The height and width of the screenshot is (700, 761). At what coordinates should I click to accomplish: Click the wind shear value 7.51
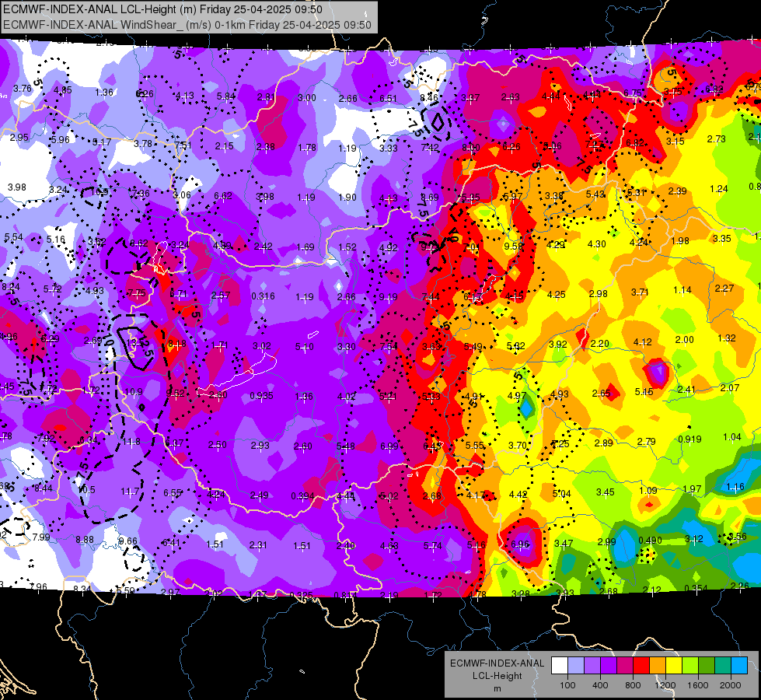[183, 145]
